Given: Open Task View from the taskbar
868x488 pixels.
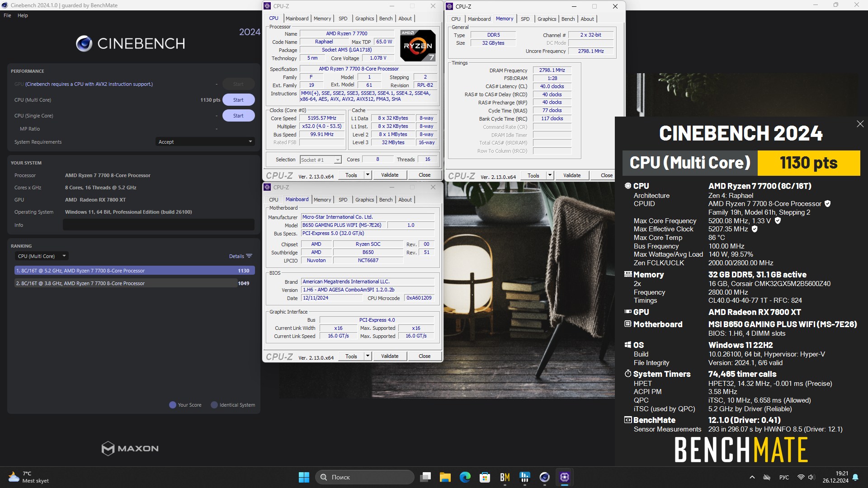Looking at the screenshot, I should [425, 477].
